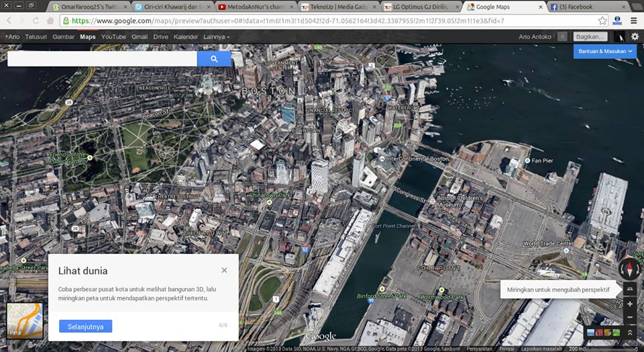Click the Persyaratan footer link

click(479, 349)
